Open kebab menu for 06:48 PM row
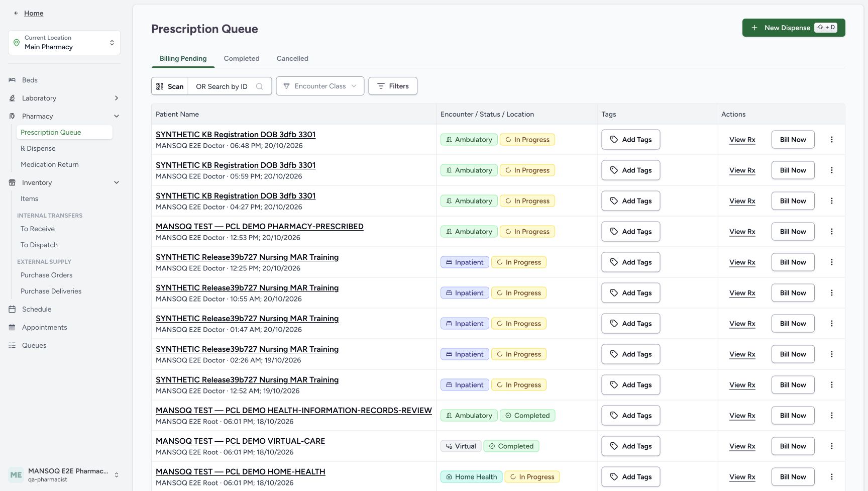The height and width of the screenshot is (491, 868). click(832, 140)
